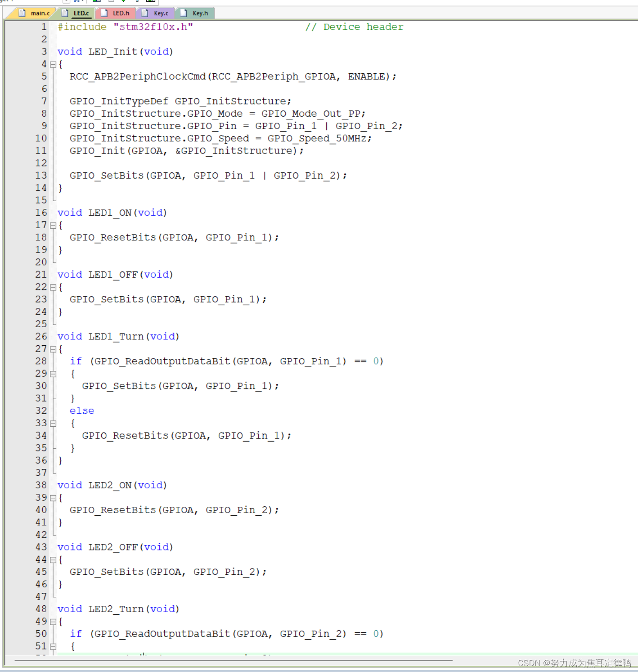Click "void LED2_ON(void)" on line 38
This screenshot has width=638, height=672.
[112, 485]
